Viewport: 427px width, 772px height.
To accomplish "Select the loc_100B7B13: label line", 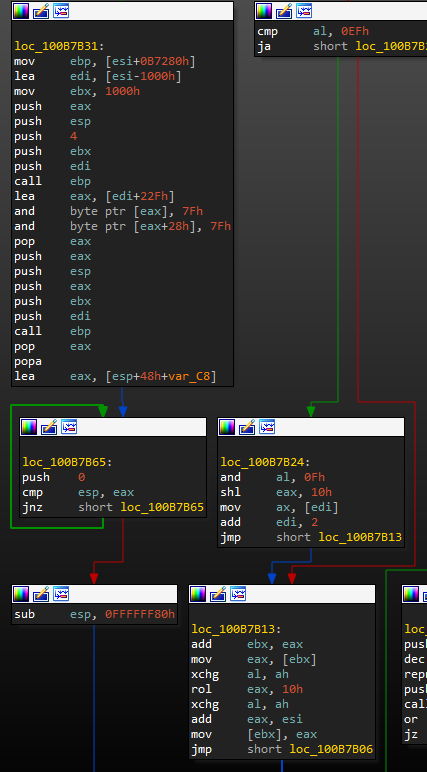I will point(237,630).
